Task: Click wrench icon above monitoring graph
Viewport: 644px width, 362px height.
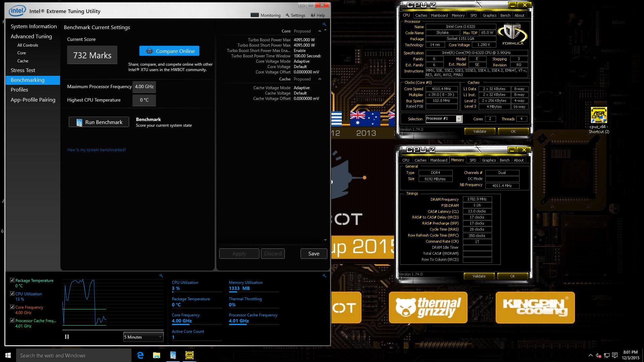Action: pos(161,276)
